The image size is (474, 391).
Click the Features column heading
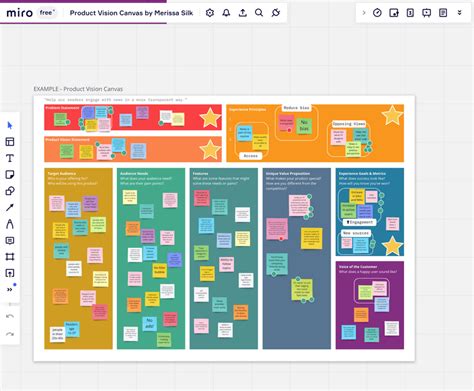click(200, 173)
